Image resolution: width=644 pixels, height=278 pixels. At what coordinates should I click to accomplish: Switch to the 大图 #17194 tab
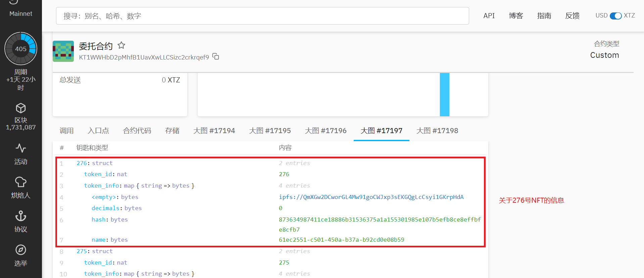pyautogui.click(x=214, y=131)
